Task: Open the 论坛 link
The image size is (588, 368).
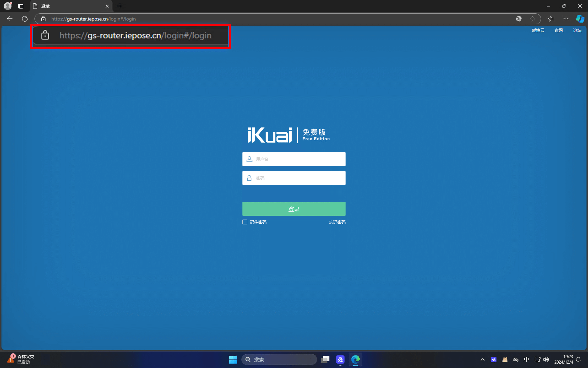Action: point(577,30)
